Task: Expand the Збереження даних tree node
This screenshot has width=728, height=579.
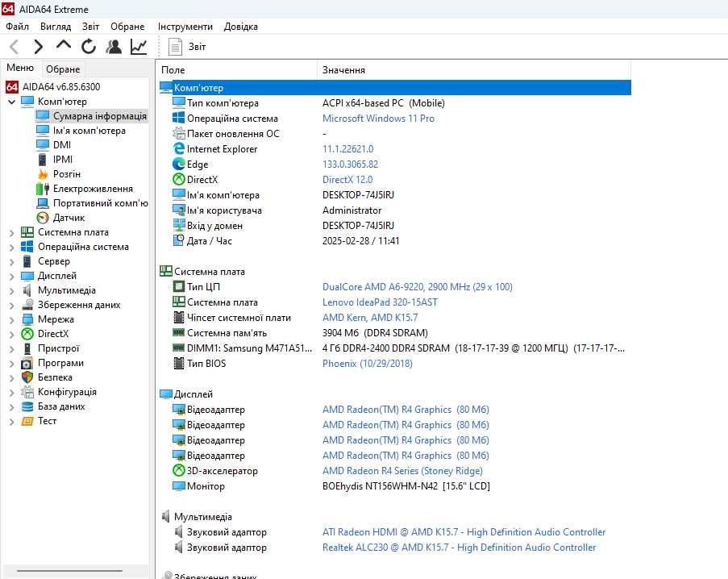Action: pyautogui.click(x=11, y=305)
